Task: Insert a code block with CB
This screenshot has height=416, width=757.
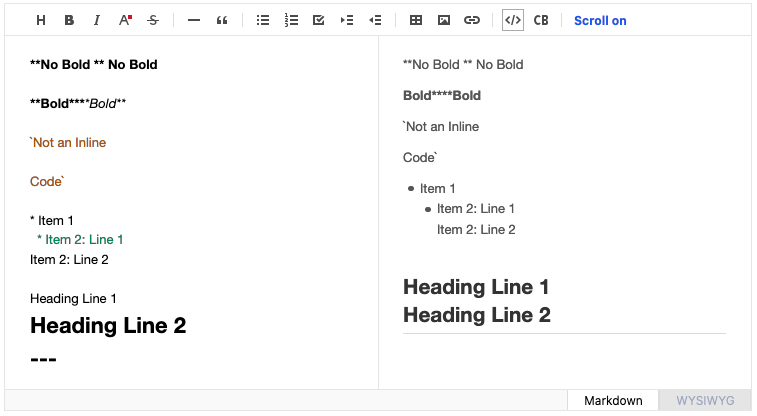Action: (541, 20)
